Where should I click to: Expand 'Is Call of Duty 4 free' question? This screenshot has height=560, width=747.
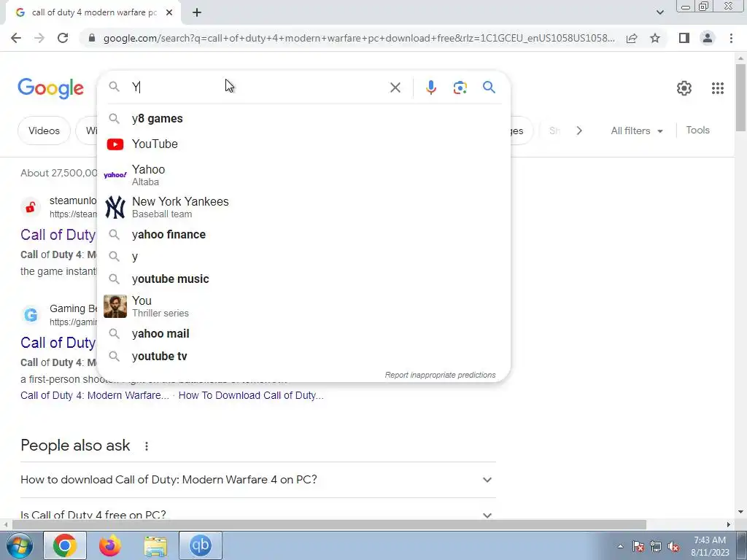[x=258, y=515]
